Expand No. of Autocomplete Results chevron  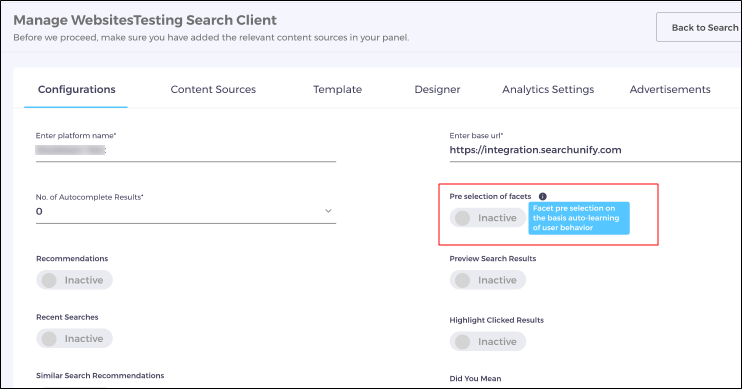(x=328, y=211)
